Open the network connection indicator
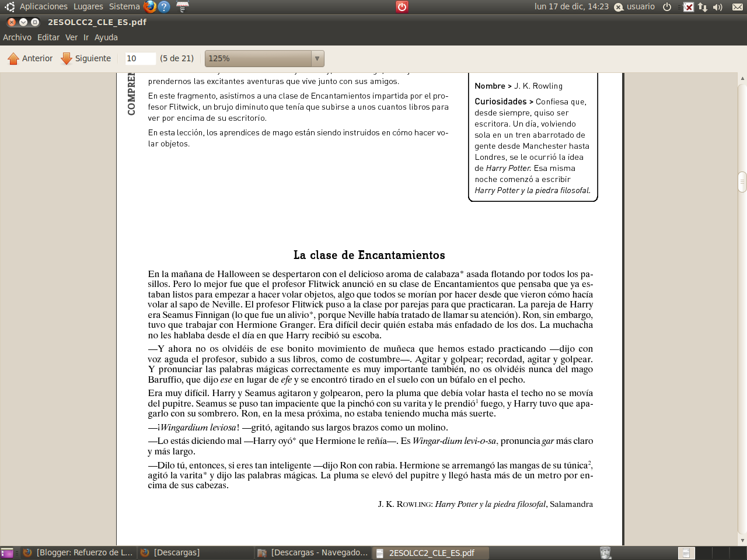The height and width of the screenshot is (560, 747). (x=703, y=7)
